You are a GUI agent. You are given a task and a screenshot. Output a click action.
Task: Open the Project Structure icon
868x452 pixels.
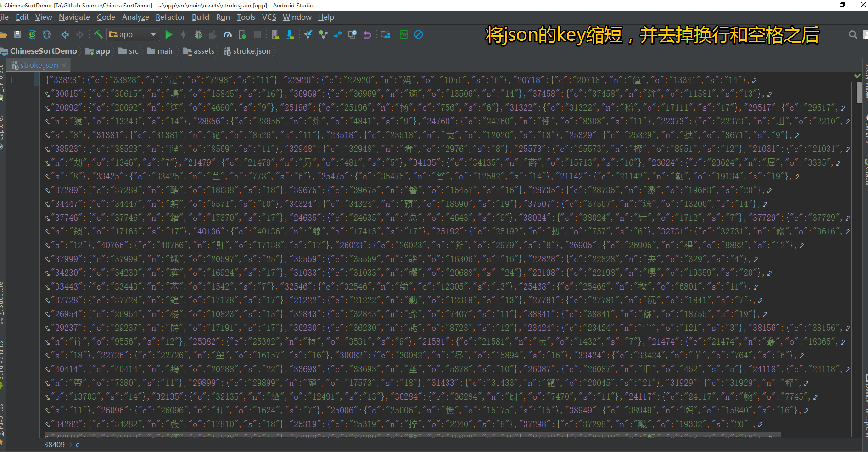tap(386, 34)
